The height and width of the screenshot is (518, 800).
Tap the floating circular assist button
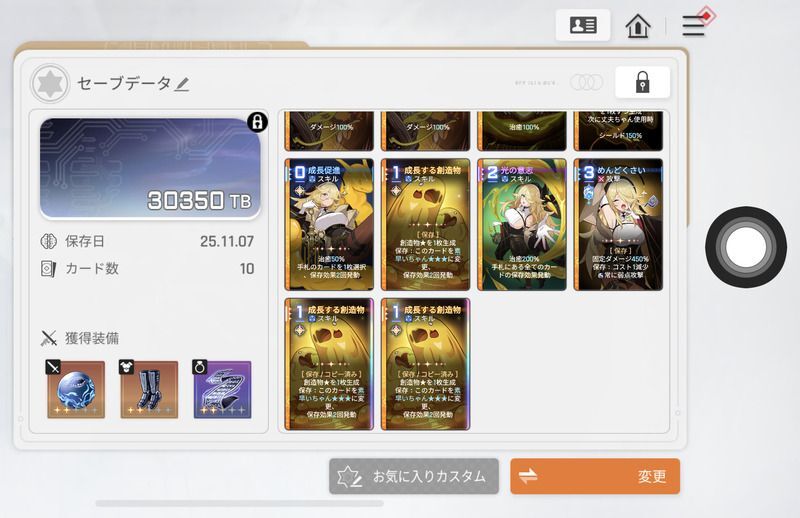point(746,247)
